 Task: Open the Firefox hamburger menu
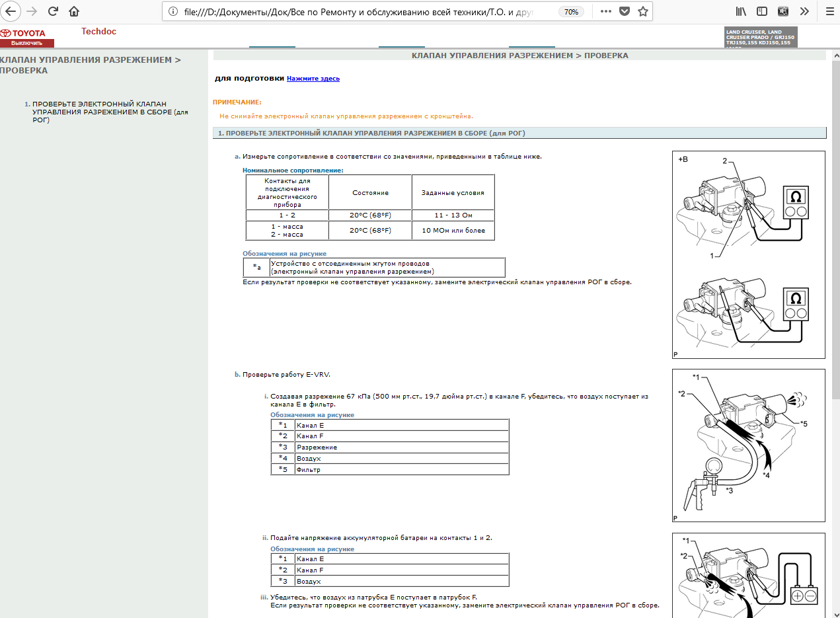tap(829, 11)
